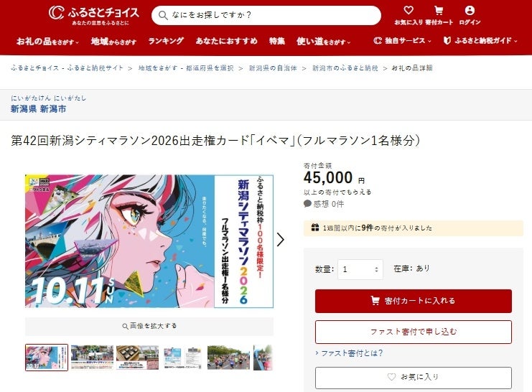Click the 数量 quantity stepper arrows

tap(376, 269)
